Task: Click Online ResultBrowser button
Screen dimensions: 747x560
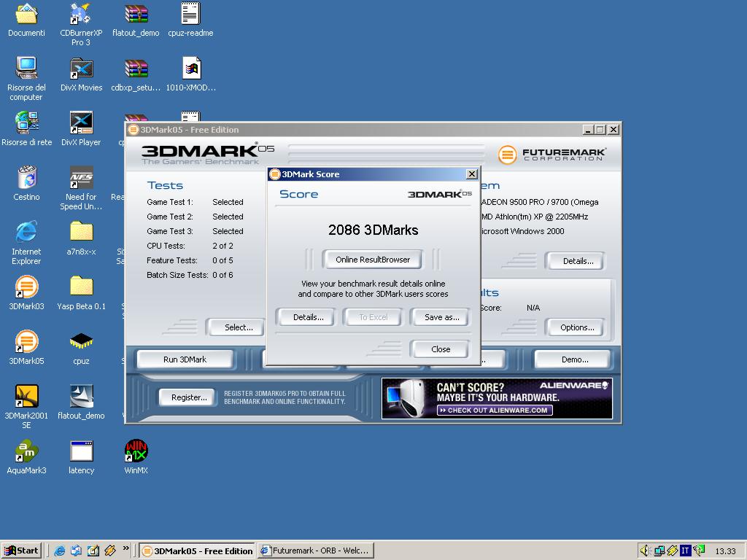Action: point(373,260)
